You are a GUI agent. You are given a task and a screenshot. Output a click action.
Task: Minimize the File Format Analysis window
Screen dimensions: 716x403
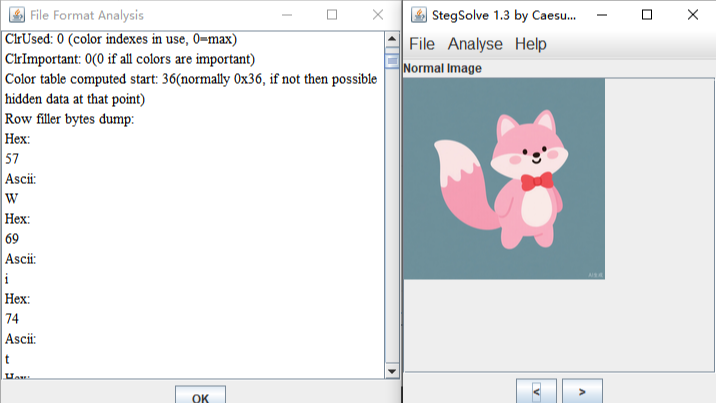click(287, 15)
